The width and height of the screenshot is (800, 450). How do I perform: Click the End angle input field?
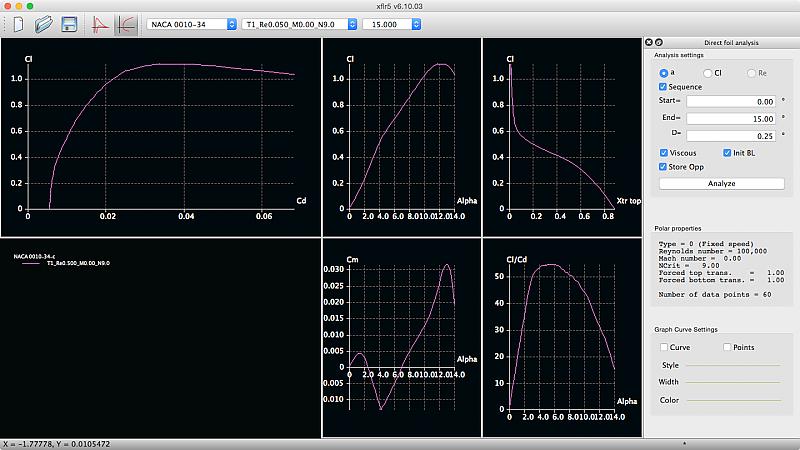tap(732, 117)
